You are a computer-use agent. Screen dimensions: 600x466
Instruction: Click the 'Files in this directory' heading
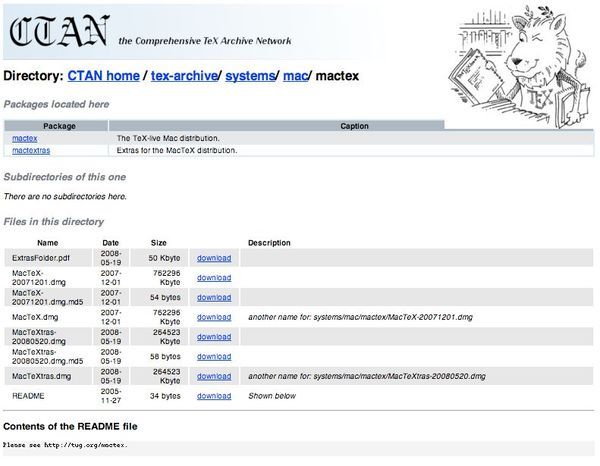(54, 222)
